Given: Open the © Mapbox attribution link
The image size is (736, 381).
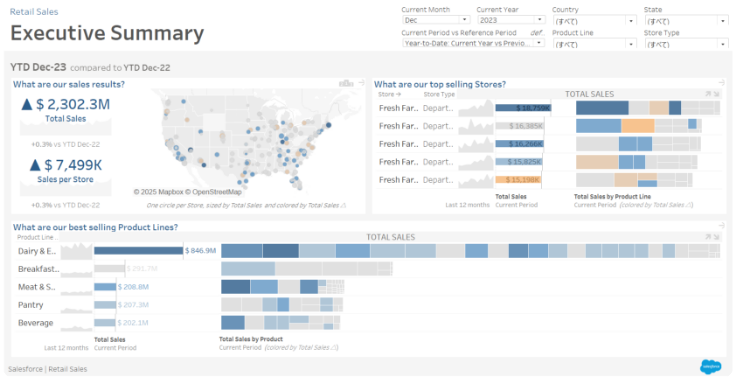Looking at the screenshot, I should tap(158, 192).
